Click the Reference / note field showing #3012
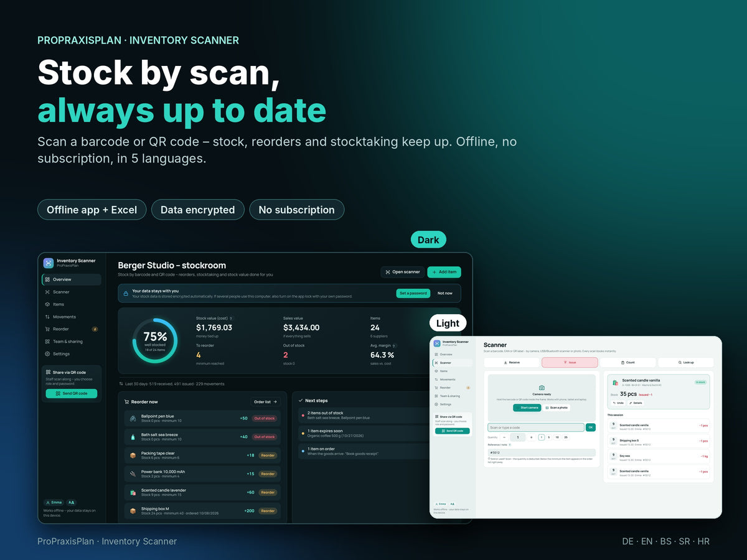Image resolution: width=747 pixels, height=560 pixels. (x=542, y=452)
